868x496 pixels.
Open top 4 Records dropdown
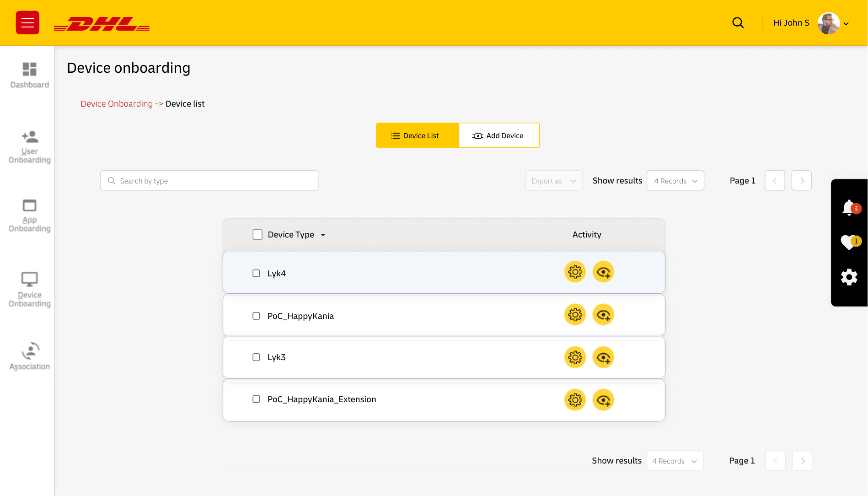point(675,181)
